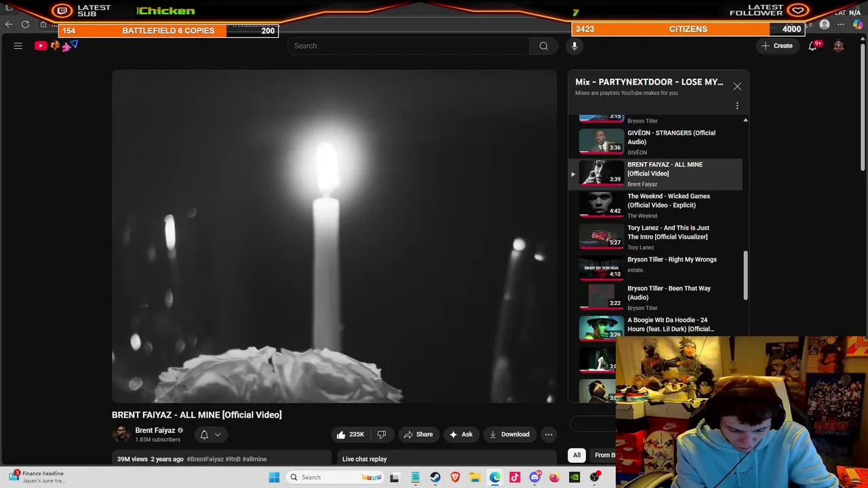Open the Copilot sidebar icon
868x488 pixels.
point(858,24)
